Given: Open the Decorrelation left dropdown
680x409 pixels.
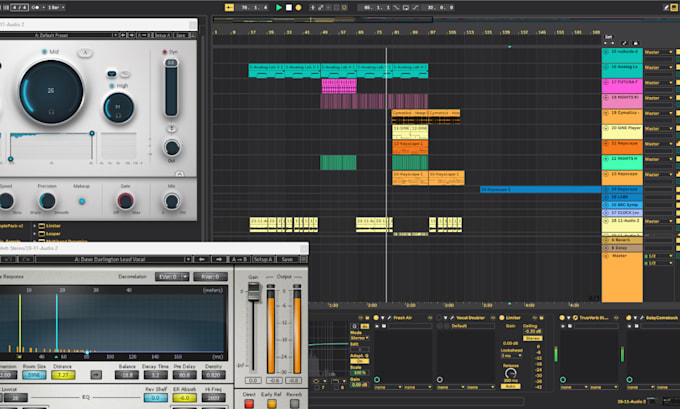Looking at the screenshot, I should tap(172, 277).
